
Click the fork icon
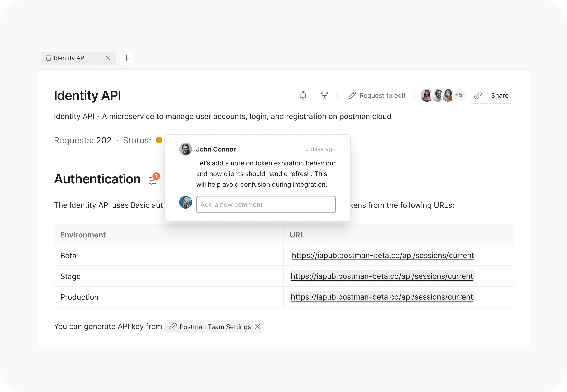pyautogui.click(x=324, y=95)
